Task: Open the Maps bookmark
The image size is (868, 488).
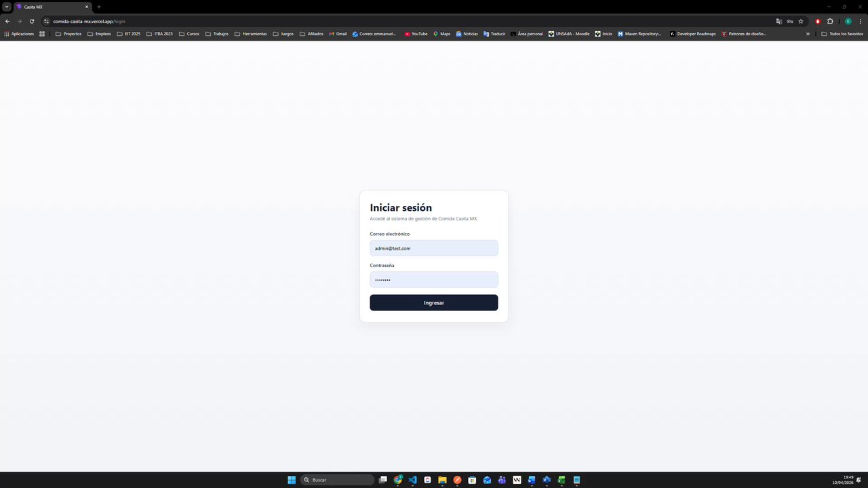Action: [441, 33]
